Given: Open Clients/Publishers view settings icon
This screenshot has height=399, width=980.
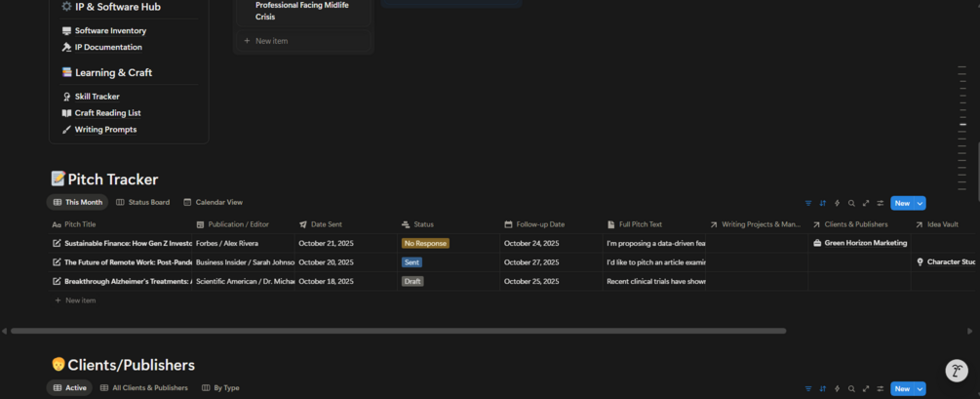Looking at the screenshot, I should click(880, 388).
